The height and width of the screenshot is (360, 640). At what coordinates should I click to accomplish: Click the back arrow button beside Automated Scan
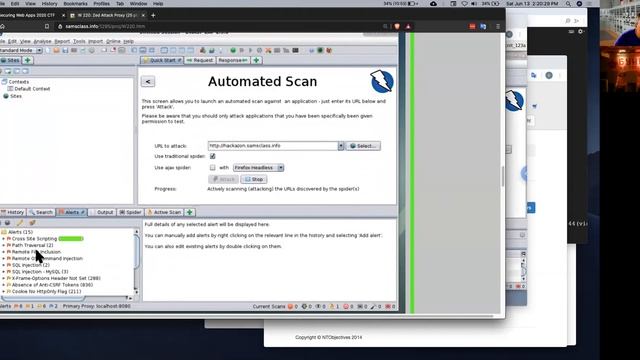148,82
